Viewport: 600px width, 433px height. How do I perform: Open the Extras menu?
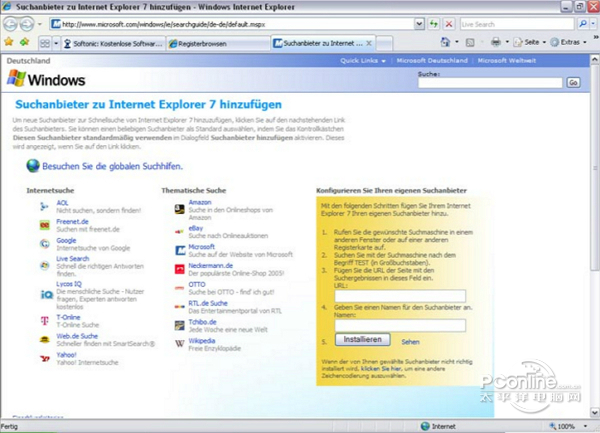568,42
